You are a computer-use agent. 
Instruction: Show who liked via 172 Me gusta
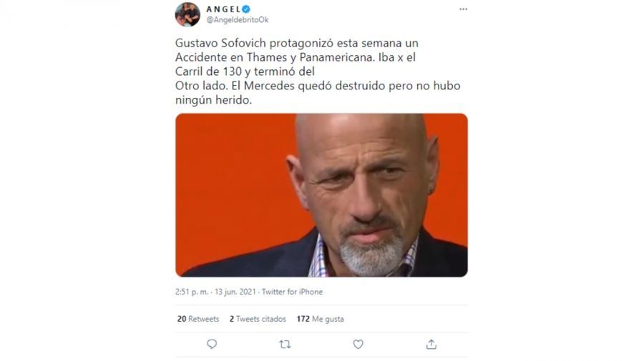[x=321, y=319]
